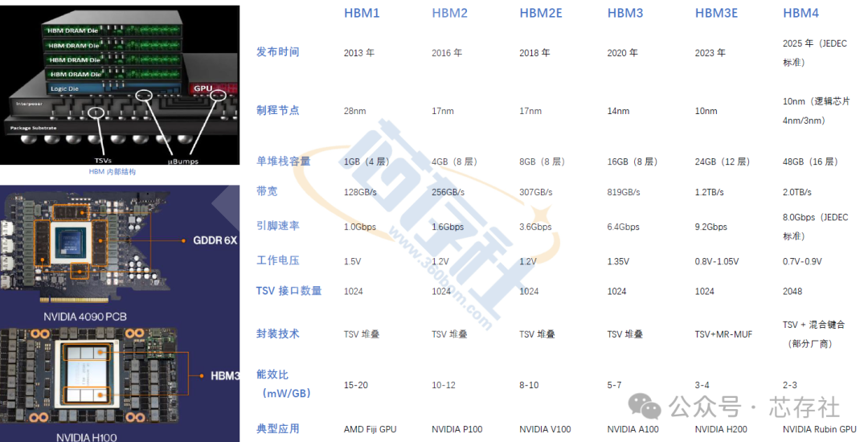Click the NVIDIA H200 cell
868x442 pixels.
pyautogui.click(x=721, y=429)
